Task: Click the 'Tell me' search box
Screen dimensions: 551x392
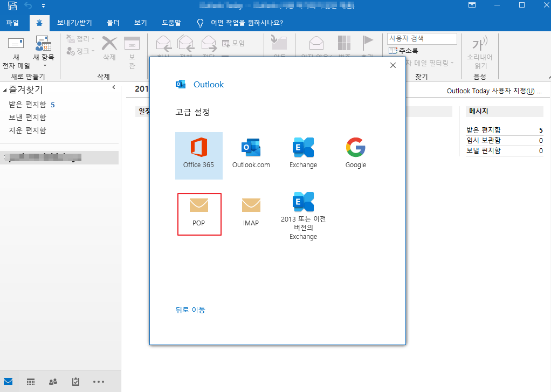Action: point(240,23)
